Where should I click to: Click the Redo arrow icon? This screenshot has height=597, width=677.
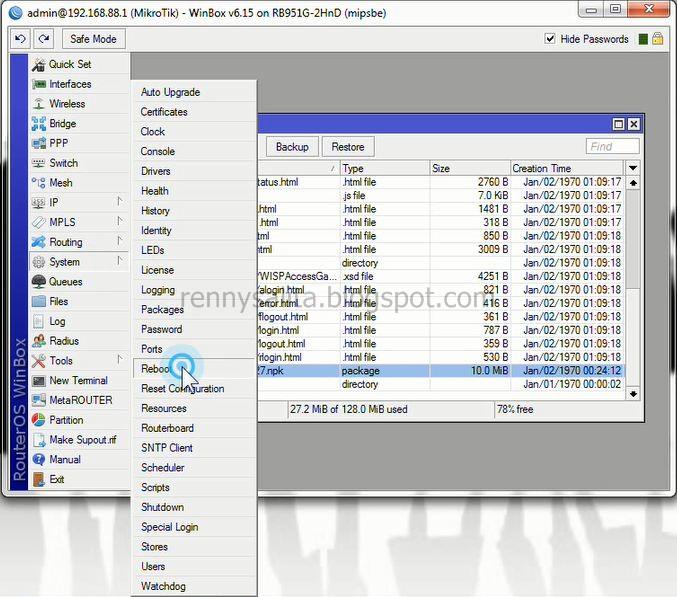tap(44, 39)
